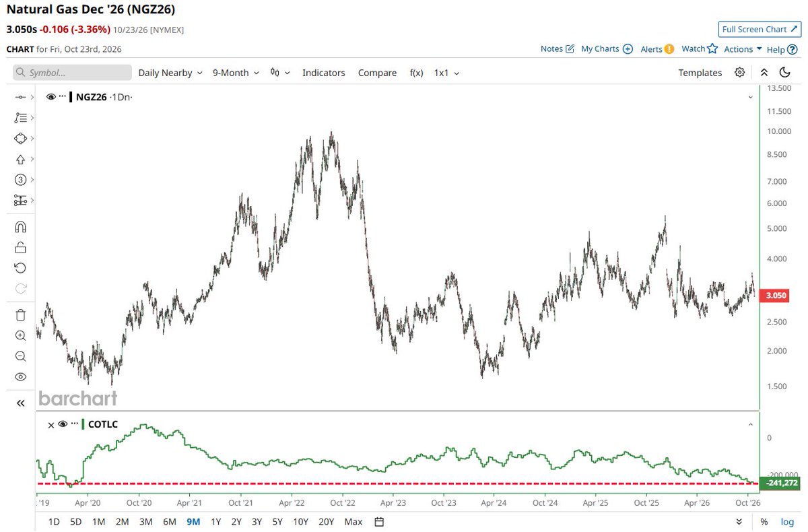The height and width of the screenshot is (532, 808).
Task: Delete drawings with the trash icon
Action: pos(20,314)
